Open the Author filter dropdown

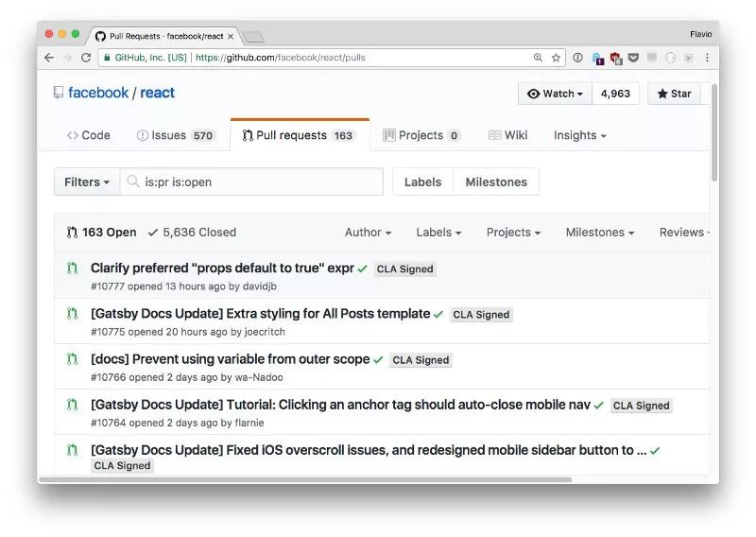point(368,233)
